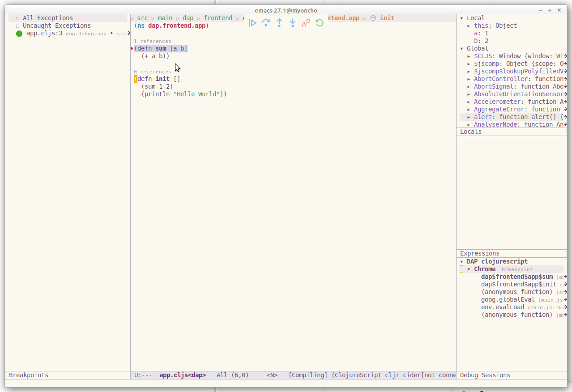
Task: Toggle the Uncaught Exceptions checkbox
Action: coord(18,26)
